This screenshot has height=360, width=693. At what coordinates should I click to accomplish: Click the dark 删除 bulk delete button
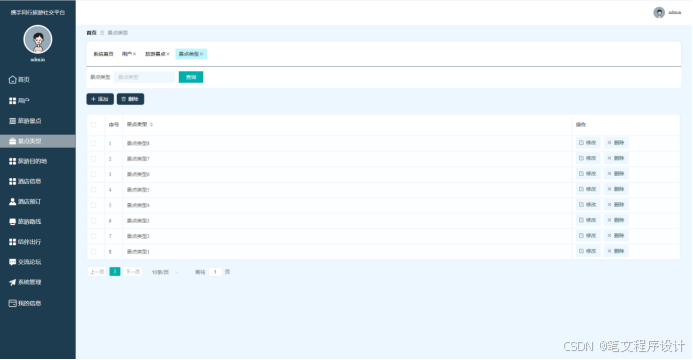pos(130,99)
